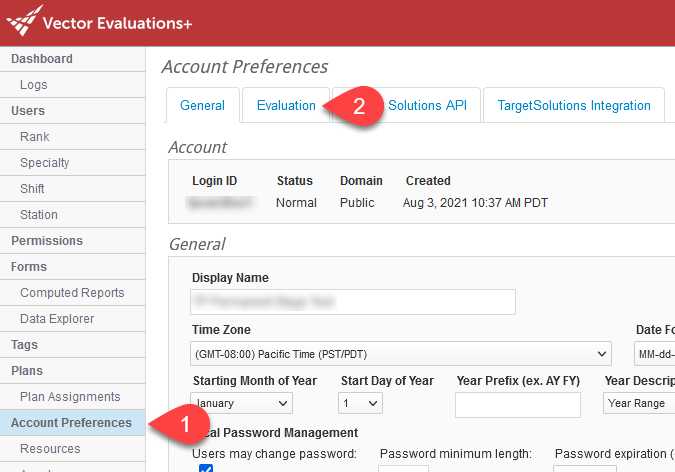Viewport: 675px width, 472px height.
Task: Expand the Starting Month of Year dropdown
Action: pos(241,403)
